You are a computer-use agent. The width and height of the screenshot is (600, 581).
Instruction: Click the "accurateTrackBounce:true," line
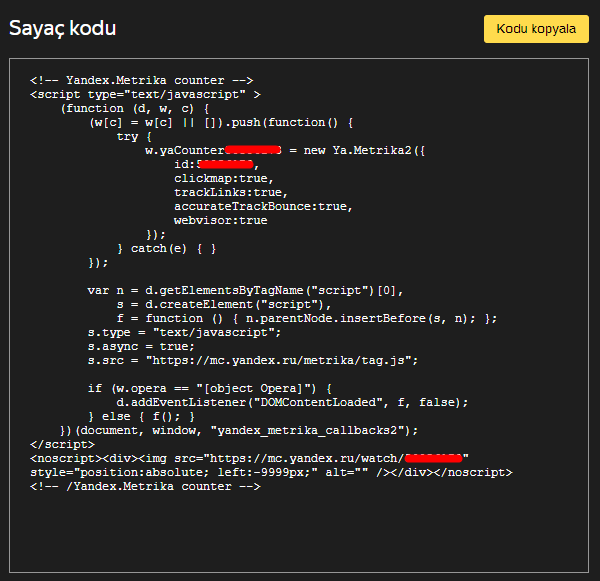click(x=263, y=206)
